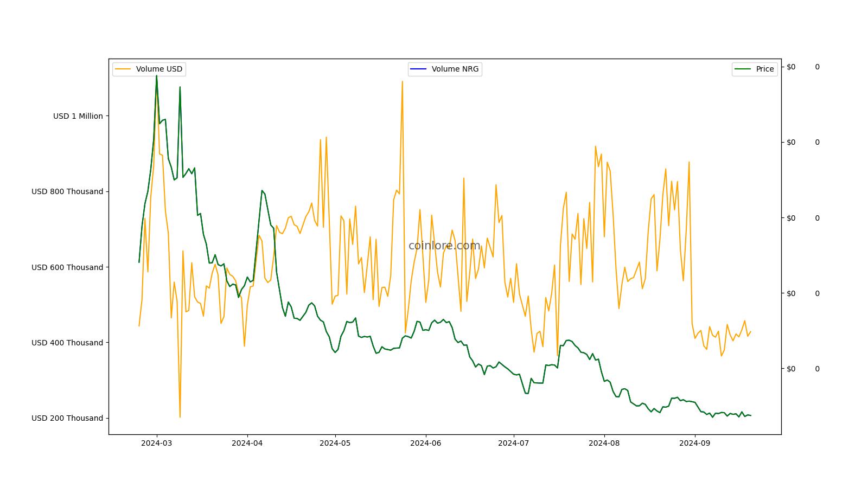Click the 2024-07 date label

click(x=514, y=442)
